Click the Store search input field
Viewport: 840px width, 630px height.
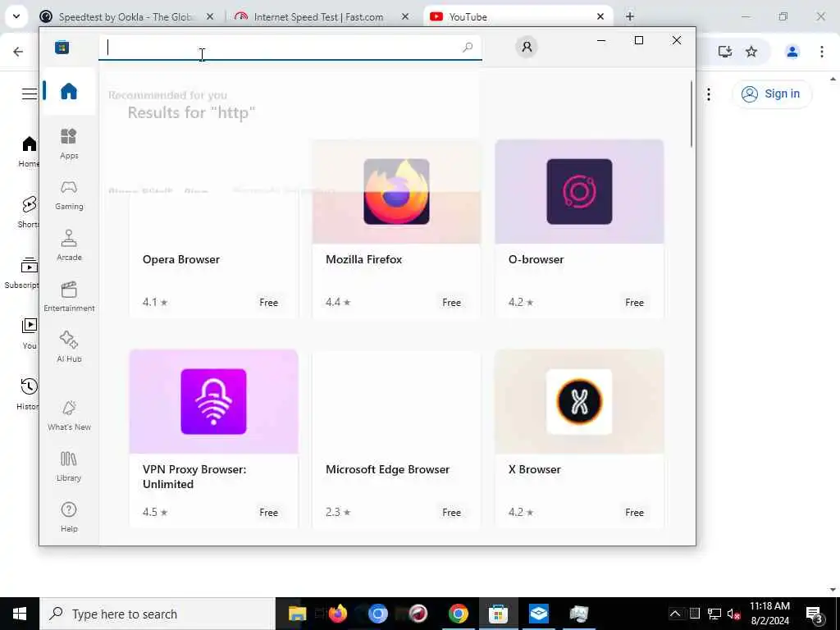point(290,48)
